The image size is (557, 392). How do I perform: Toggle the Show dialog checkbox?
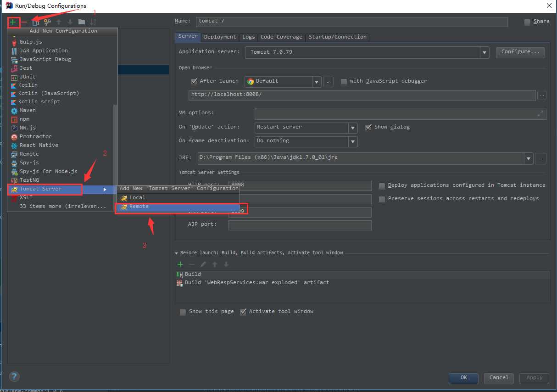click(368, 127)
